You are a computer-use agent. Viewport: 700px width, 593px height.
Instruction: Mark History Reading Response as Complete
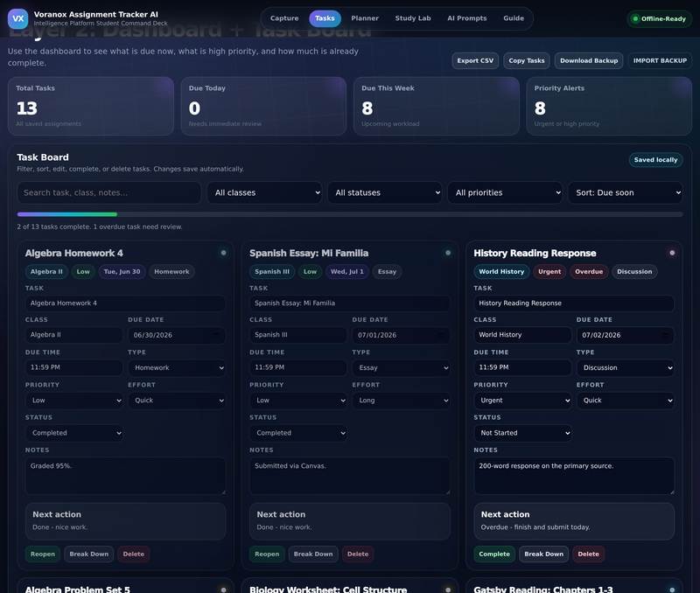494,554
